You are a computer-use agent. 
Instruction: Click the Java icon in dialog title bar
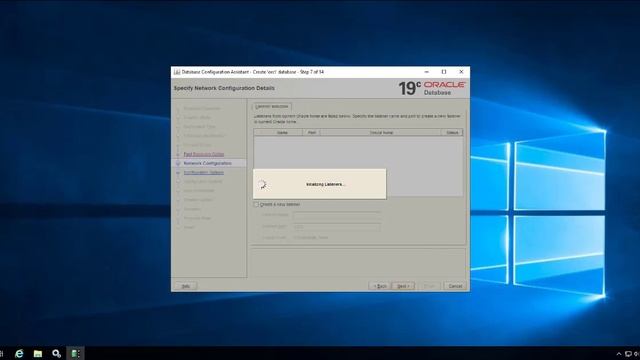click(177, 72)
